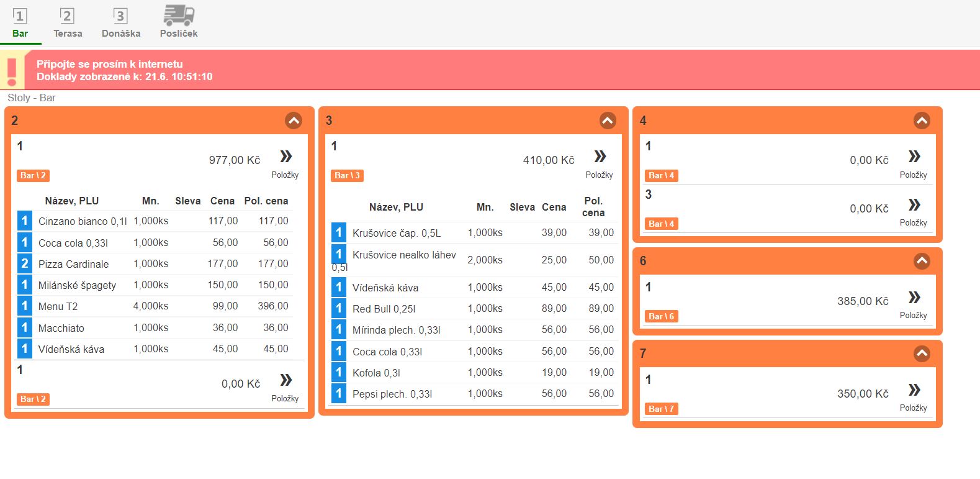Viewport: 980px width, 479px height.
Task: Collapse table 6 panel
Action: pyautogui.click(x=922, y=261)
